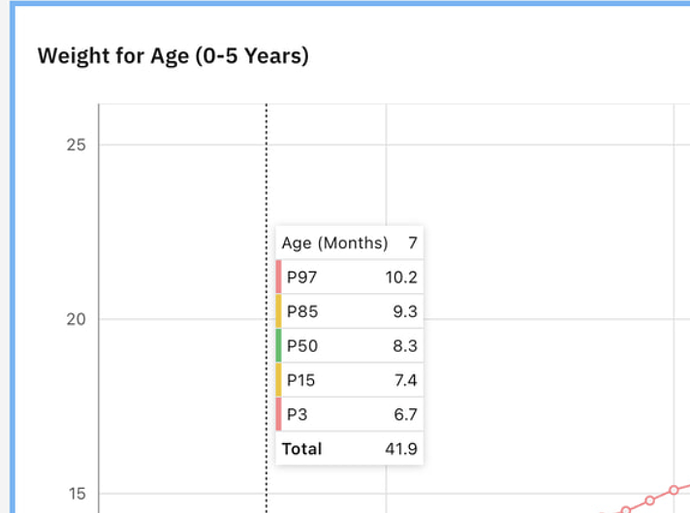Select the yellow color marker beside P15
Viewport: 690px width, 513px height.
(279, 380)
